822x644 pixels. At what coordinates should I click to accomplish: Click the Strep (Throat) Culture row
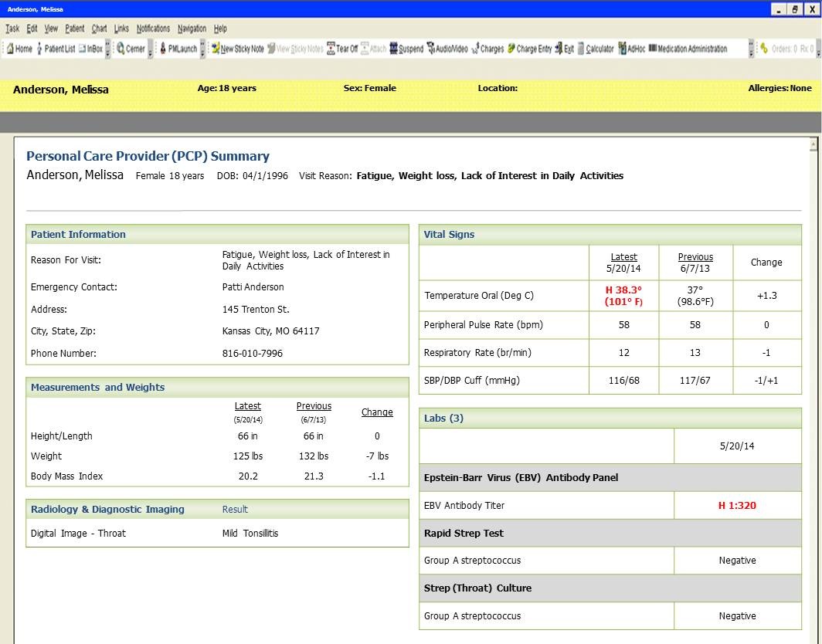[610, 588]
